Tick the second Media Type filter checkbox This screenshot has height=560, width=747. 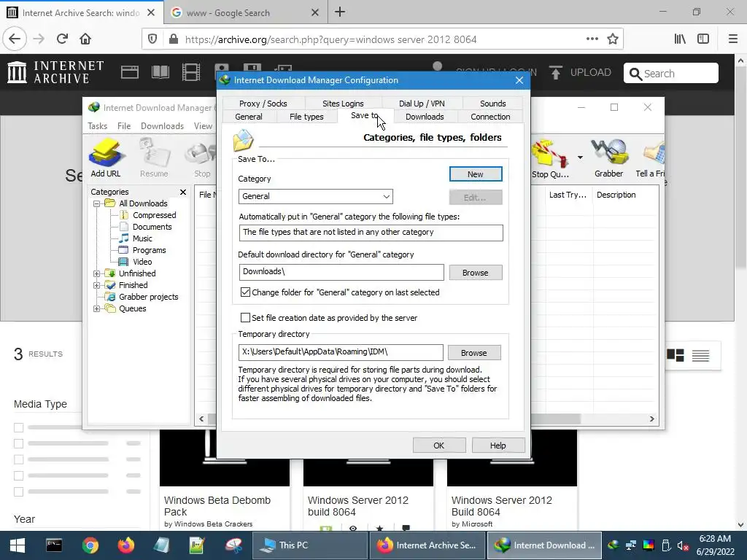click(x=18, y=444)
